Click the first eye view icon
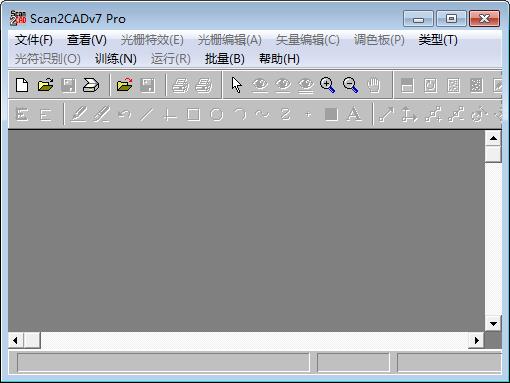 coord(260,85)
